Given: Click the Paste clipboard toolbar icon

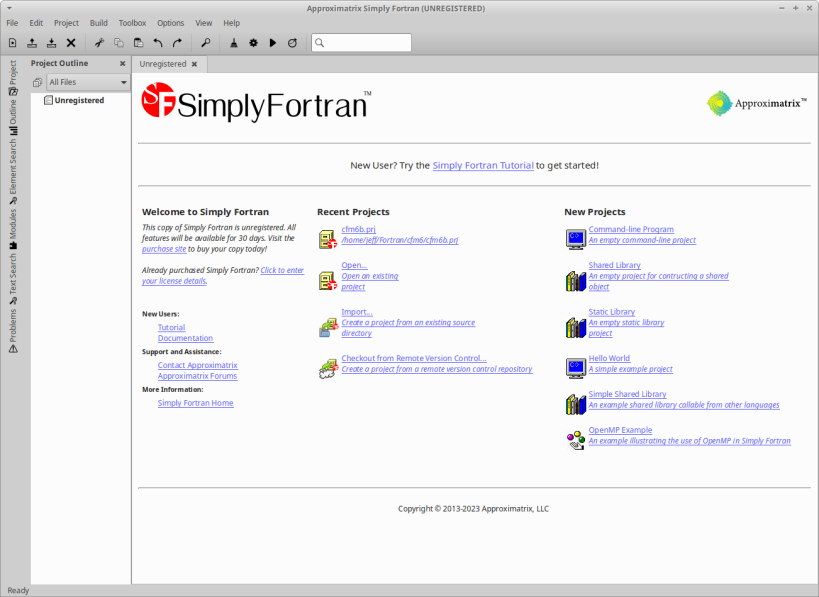Looking at the screenshot, I should click(x=138, y=43).
